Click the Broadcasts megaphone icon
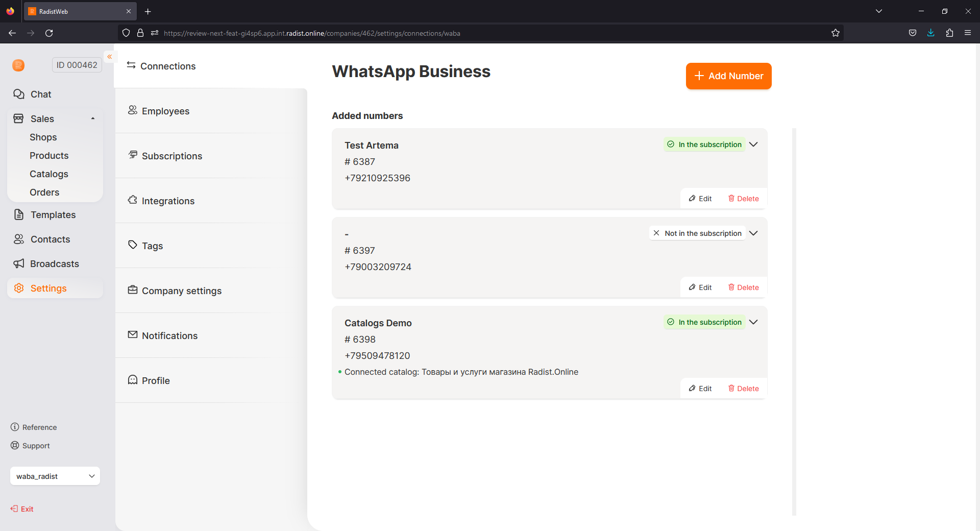 coord(19,264)
